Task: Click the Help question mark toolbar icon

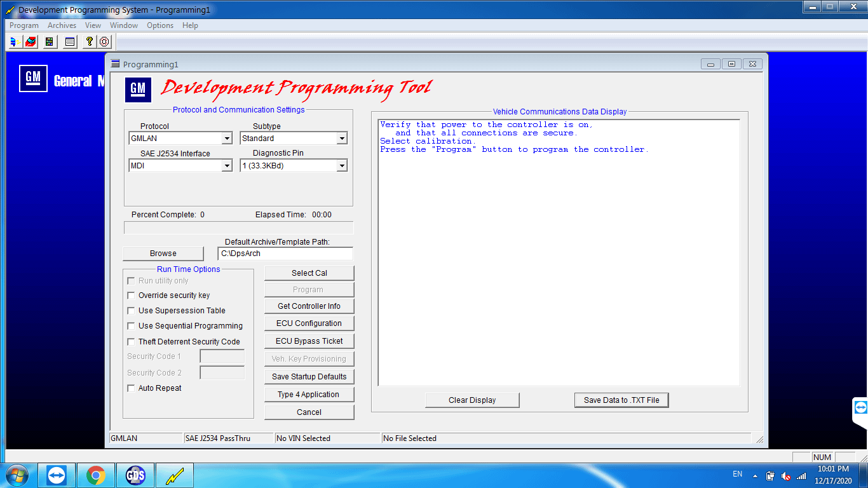Action: click(x=88, y=41)
